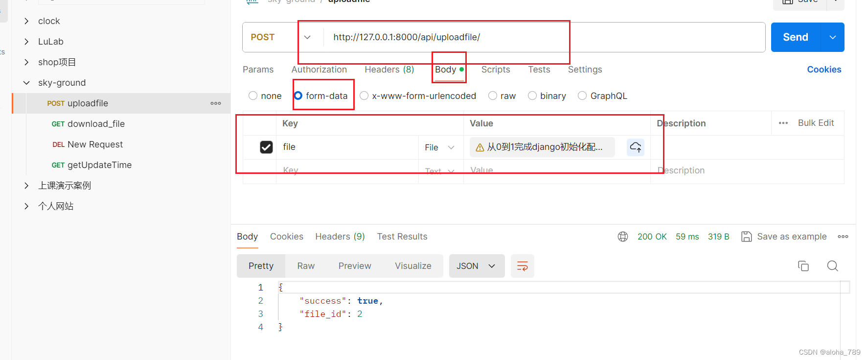This screenshot has width=868, height=360.
Task: Switch to the Authorization tab
Action: pos(319,70)
